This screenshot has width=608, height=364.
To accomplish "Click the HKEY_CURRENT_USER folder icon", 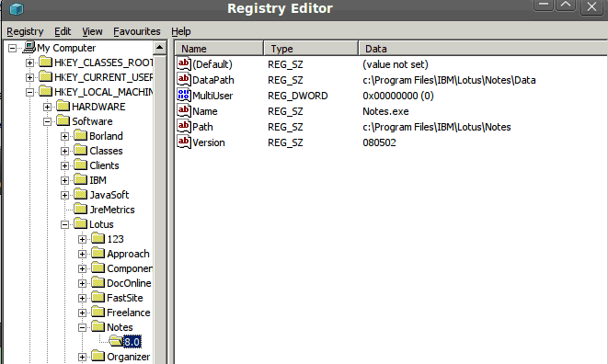I will tap(46, 77).
